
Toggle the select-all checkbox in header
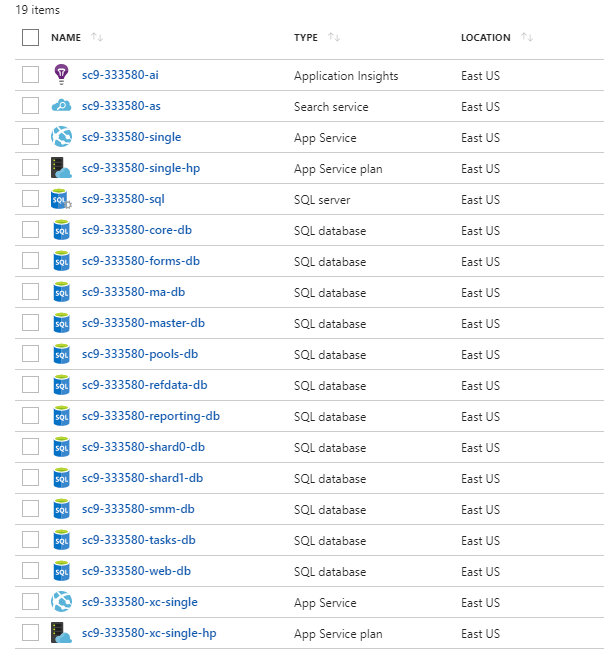pos(31,38)
